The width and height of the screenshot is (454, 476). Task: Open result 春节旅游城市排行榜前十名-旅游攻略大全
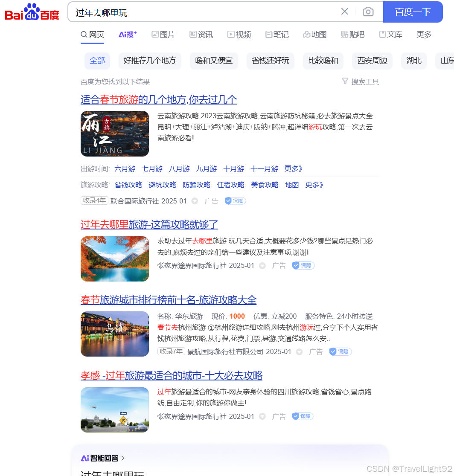(x=169, y=300)
